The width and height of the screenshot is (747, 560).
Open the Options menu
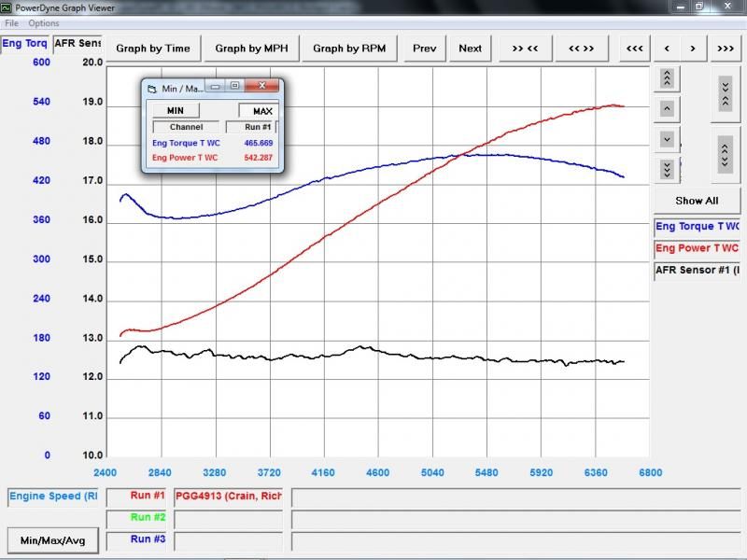(43, 23)
